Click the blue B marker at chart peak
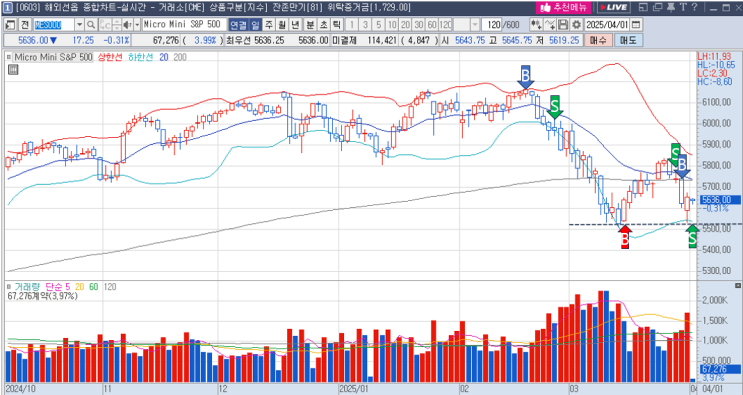 pyautogui.click(x=526, y=77)
